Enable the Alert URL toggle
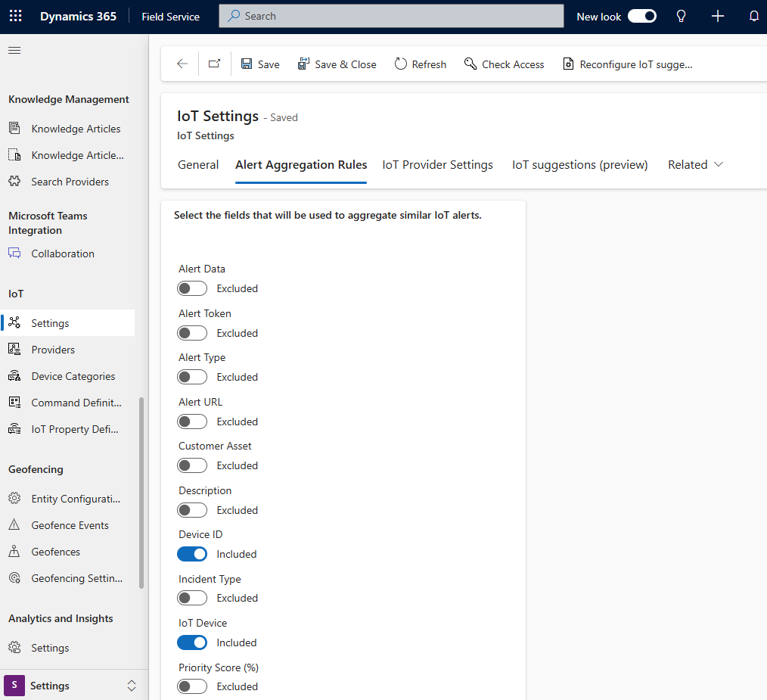The width and height of the screenshot is (767, 700). click(192, 422)
